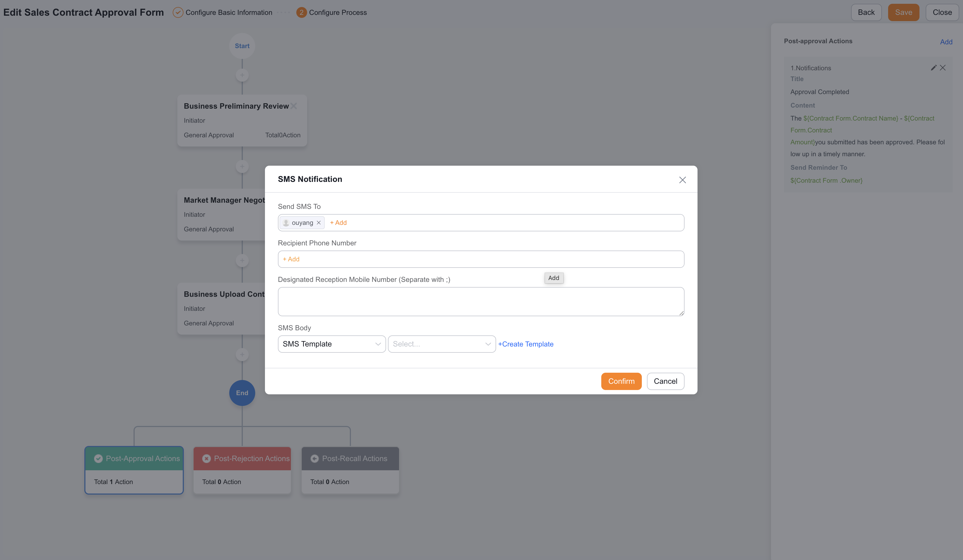Click the Configure Basic Information checkmark icon
The height and width of the screenshot is (560, 963).
coord(178,12)
